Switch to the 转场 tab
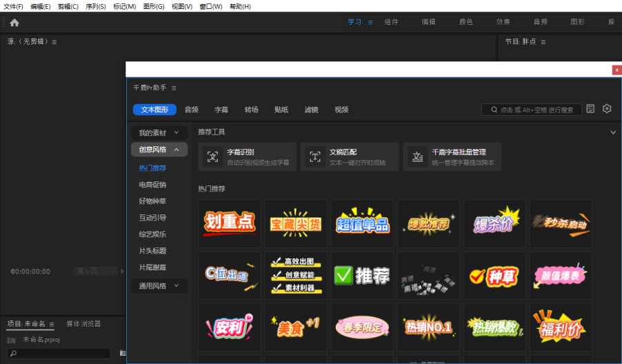The width and height of the screenshot is (622, 364). pyautogui.click(x=251, y=110)
